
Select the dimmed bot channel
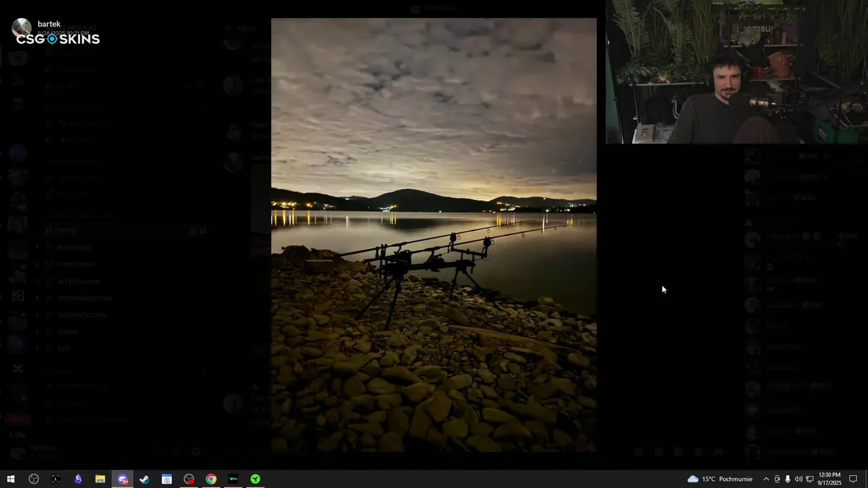pos(63,348)
